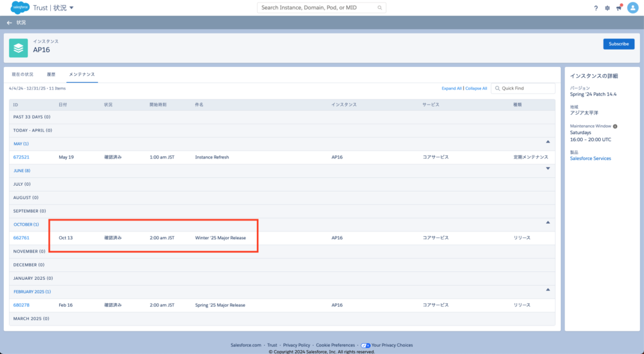Click the search magnifier icon in top bar
This screenshot has width=644, height=354.
pyautogui.click(x=380, y=7)
